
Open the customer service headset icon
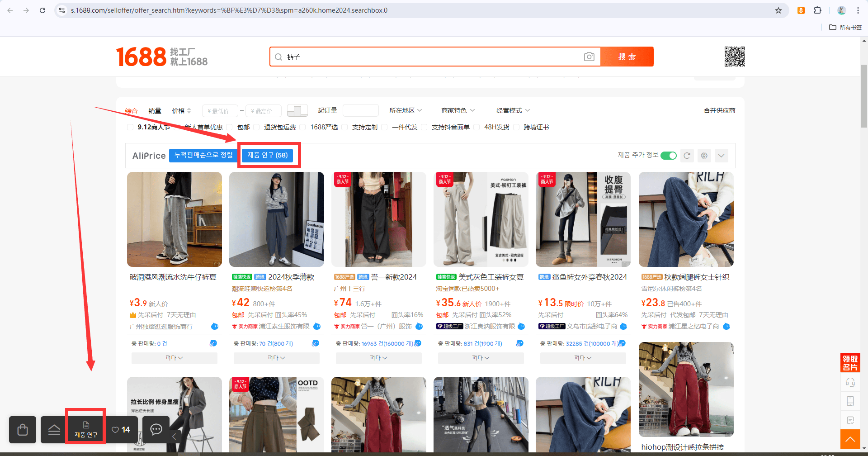point(850,382)
